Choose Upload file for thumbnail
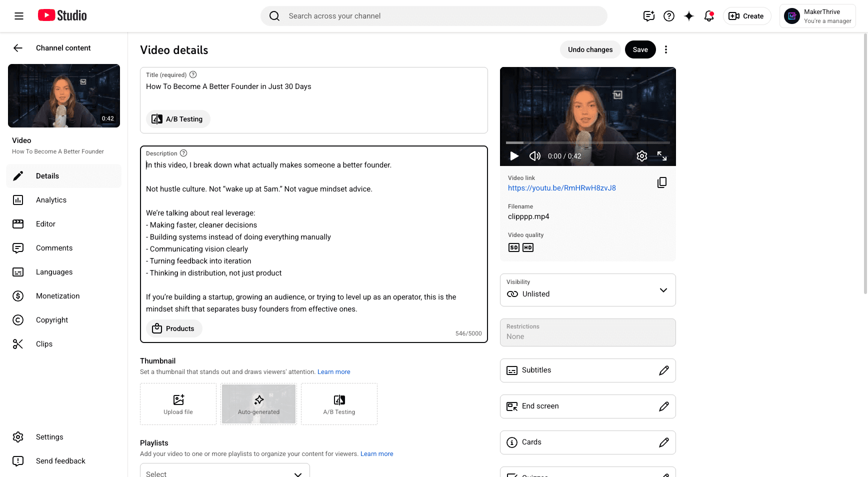The width and height of the screenshot is (868, 477). click(x=178, y=404)
